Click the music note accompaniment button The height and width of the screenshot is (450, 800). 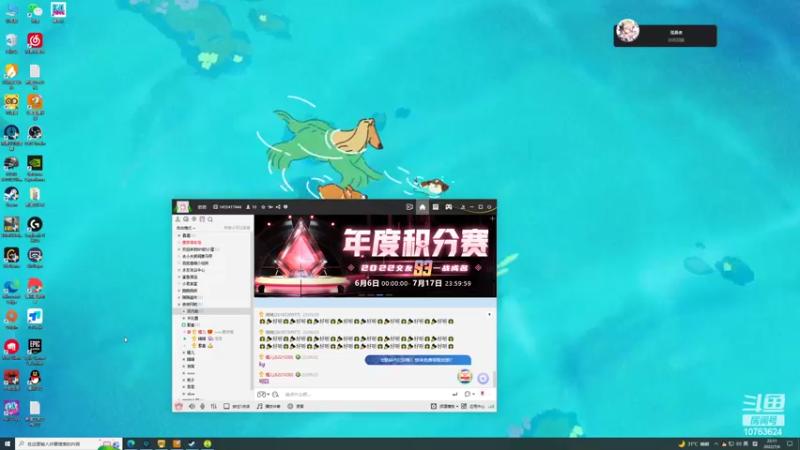tap(268, 407)
